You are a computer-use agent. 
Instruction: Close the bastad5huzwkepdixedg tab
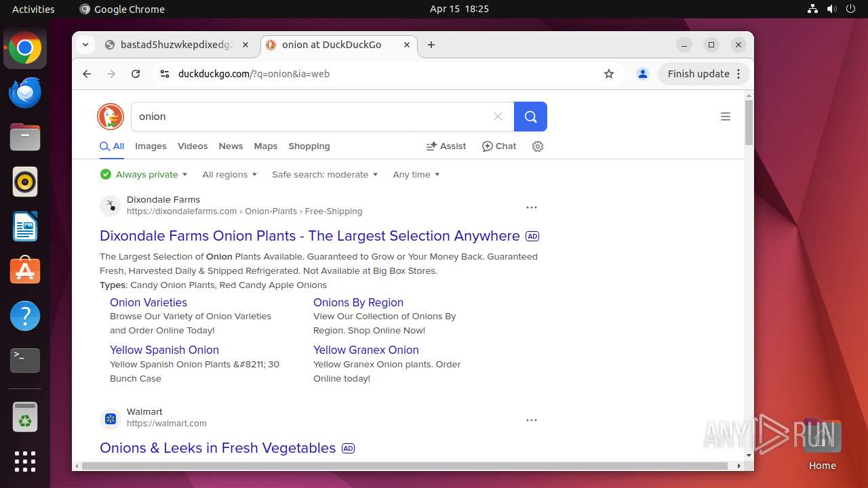(x=245, y=45)
